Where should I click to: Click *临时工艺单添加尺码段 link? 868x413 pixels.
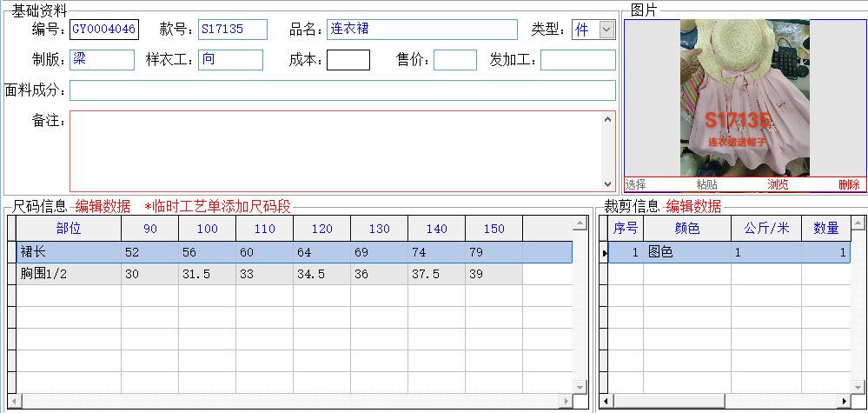(217, 207)
